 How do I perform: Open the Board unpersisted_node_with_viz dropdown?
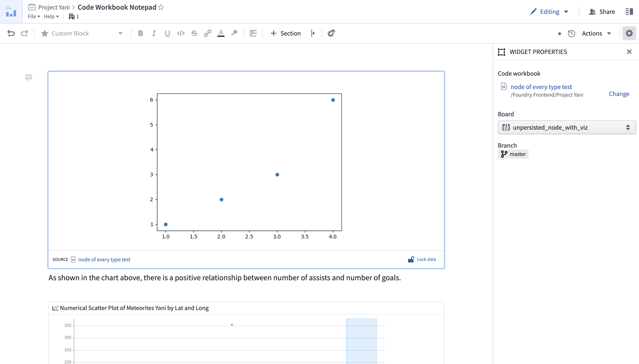click(x=567, y=128)
